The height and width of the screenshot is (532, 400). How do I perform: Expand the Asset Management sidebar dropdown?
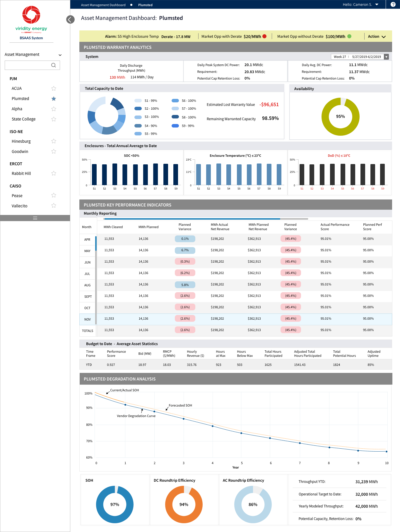coord(60,55)
